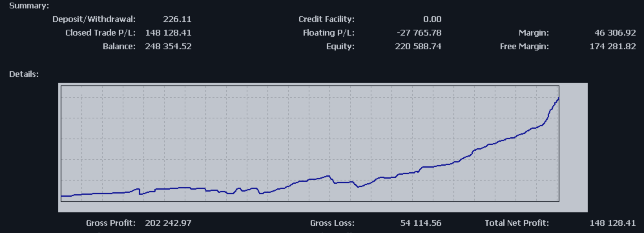644x233 pixels.
Task: Select the Deposit/Withdrawal label
Action: [x=94, y=19]
